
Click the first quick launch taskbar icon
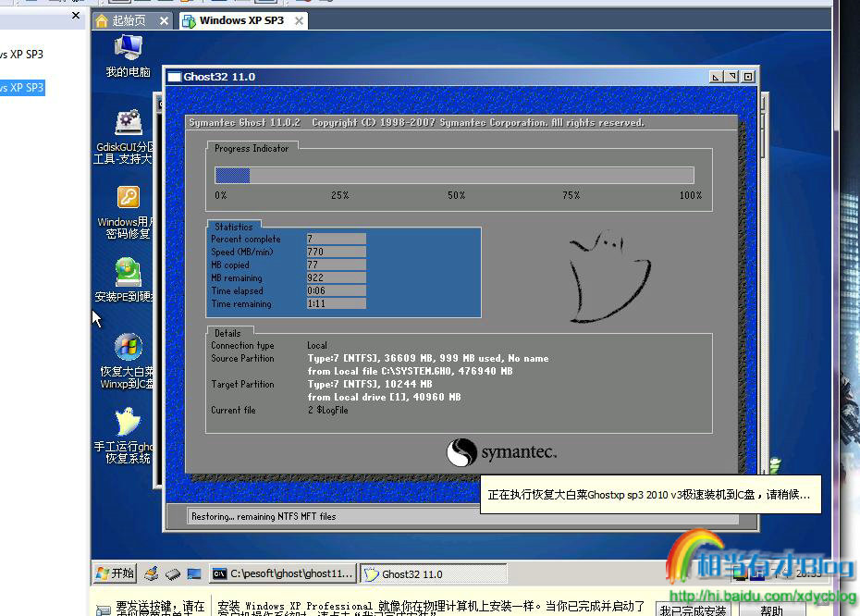tap(152, 573)
